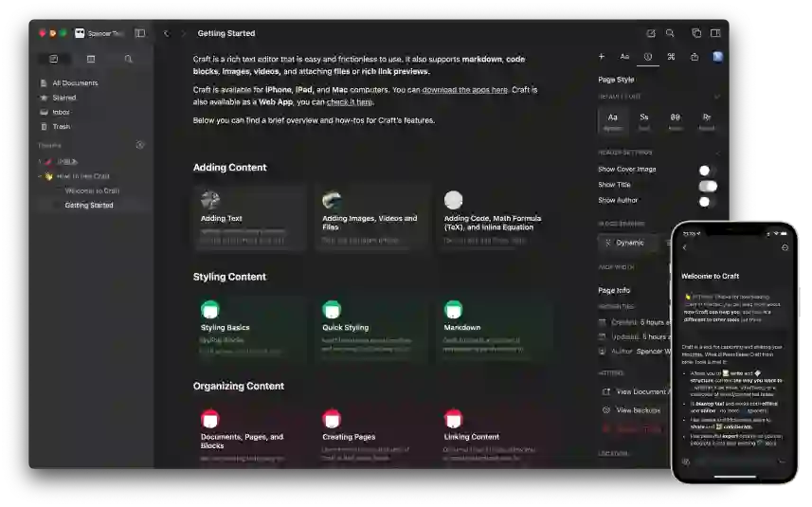This screenshot has height=507, width=812.
Task: Click the Author person icon
Action: tap(603, 352)
